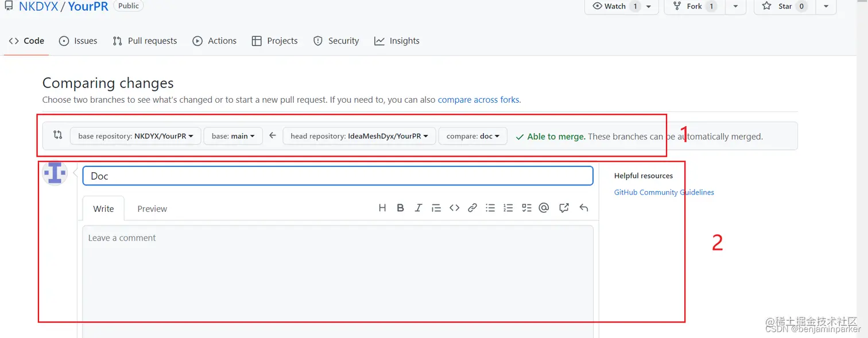Insert a task list
The height and width of the screenshot is (338, 868).
click(526, 208)
